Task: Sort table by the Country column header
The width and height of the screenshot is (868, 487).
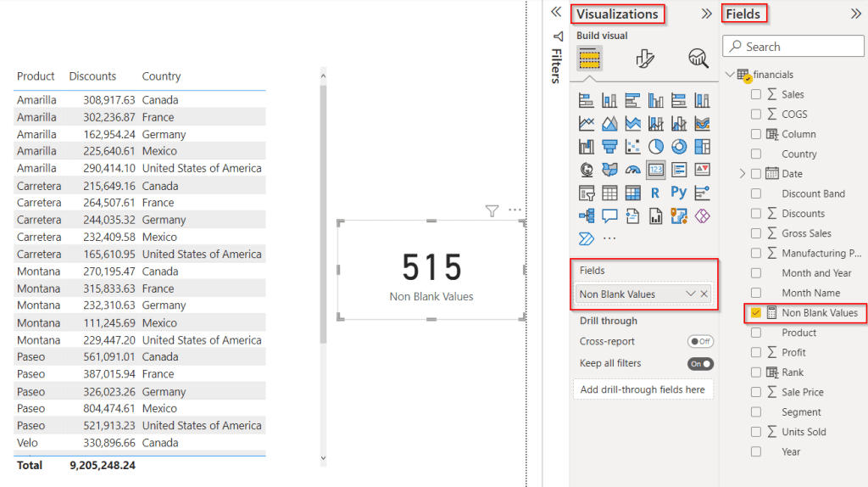Action: [161, 76]
